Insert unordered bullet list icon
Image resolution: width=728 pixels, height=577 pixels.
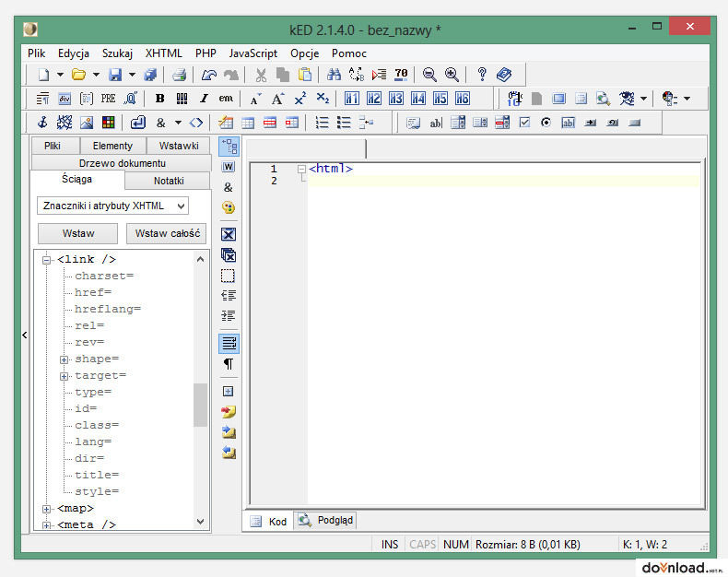(x=344, y=123)
